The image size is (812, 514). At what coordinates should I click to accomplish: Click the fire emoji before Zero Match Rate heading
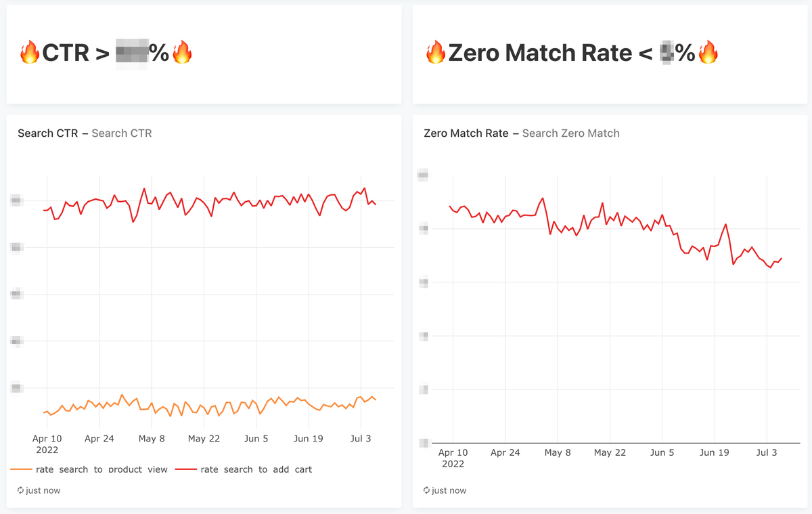(436, 53)
